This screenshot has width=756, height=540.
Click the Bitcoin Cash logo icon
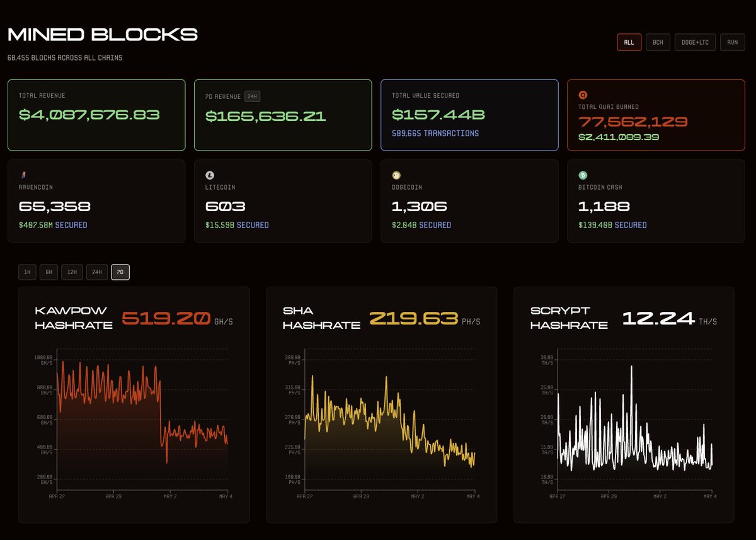(583, 176)
